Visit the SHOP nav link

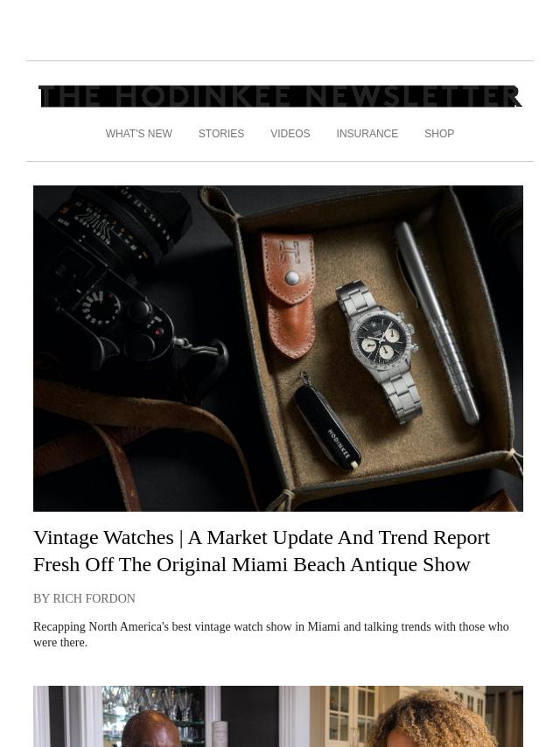[x=439, y=134]
